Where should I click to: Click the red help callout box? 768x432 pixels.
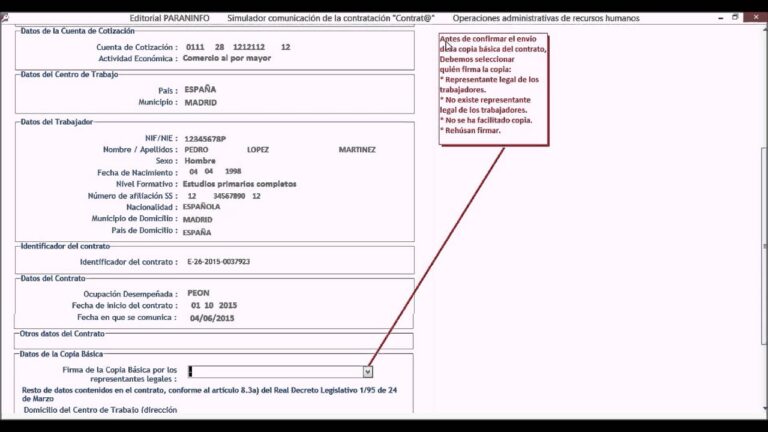tap(494, 88)
